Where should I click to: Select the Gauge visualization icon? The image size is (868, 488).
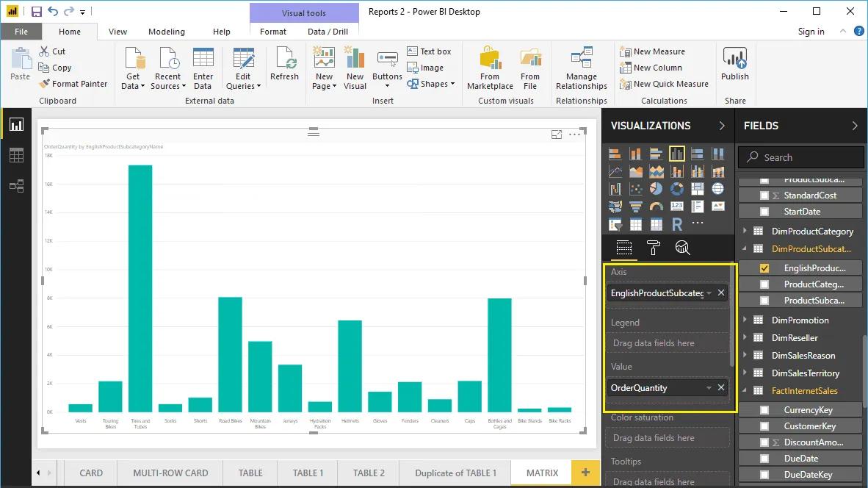656,206
